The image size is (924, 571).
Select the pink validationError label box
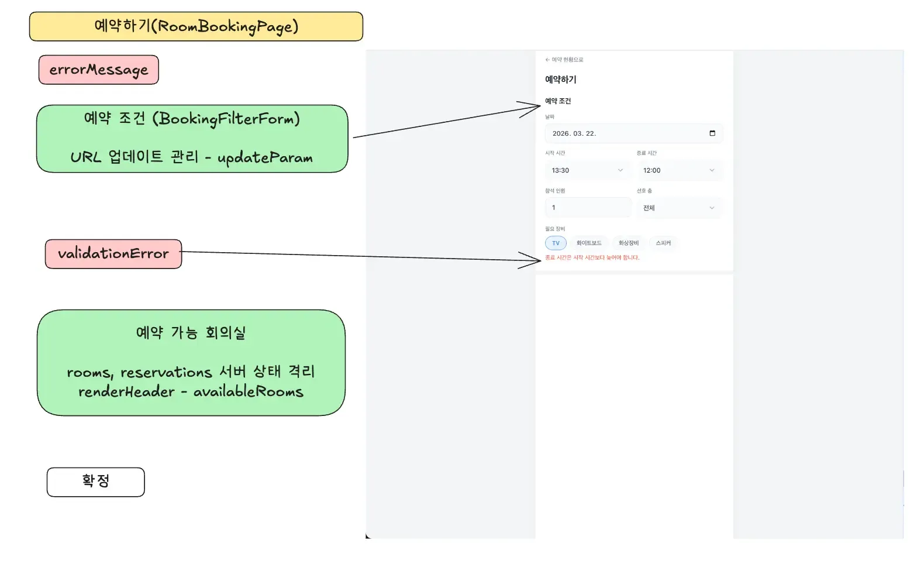point(113,254)
